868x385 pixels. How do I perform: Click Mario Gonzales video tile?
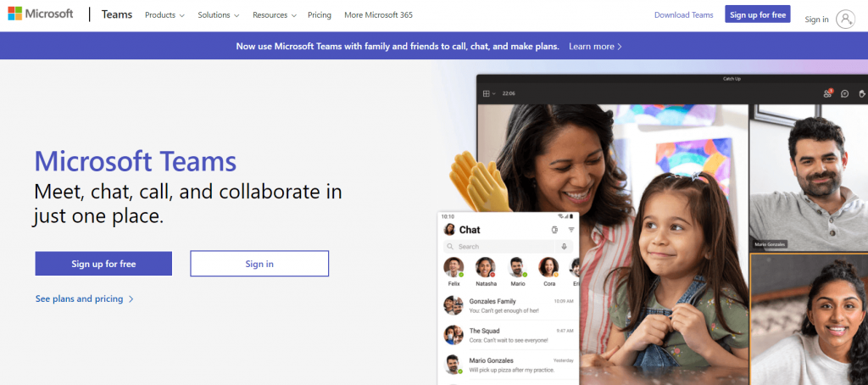pyautogui.click(x=809, y=177)
